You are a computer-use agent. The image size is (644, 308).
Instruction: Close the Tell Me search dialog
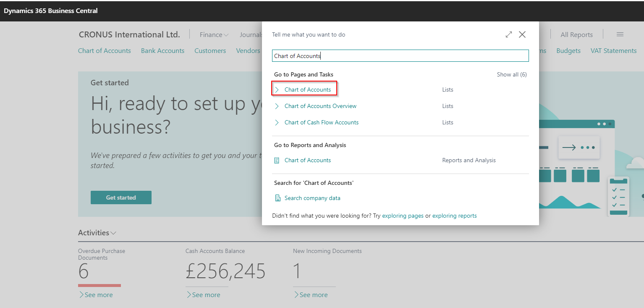tap(522, 34)
